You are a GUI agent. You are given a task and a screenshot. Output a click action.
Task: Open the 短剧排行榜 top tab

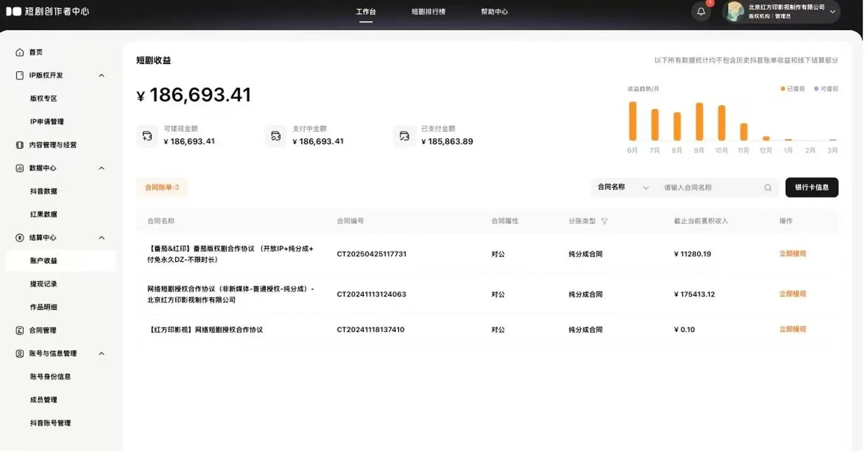428,12
